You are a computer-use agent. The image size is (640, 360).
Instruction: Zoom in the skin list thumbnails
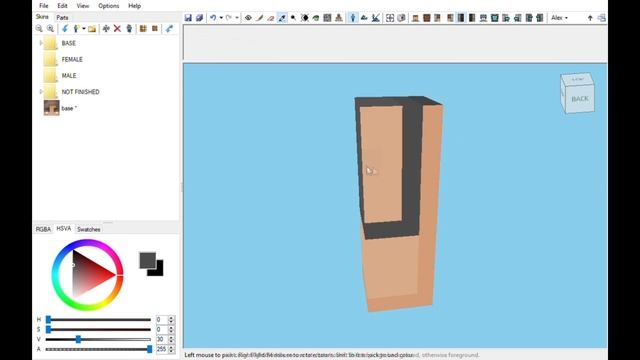tap(50, 29)
